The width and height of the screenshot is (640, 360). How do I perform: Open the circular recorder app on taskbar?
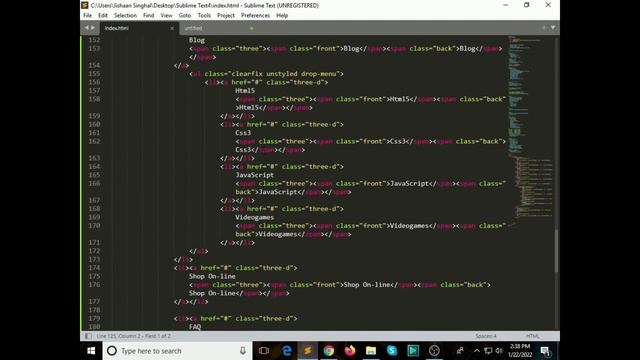[x=434, y=351]
